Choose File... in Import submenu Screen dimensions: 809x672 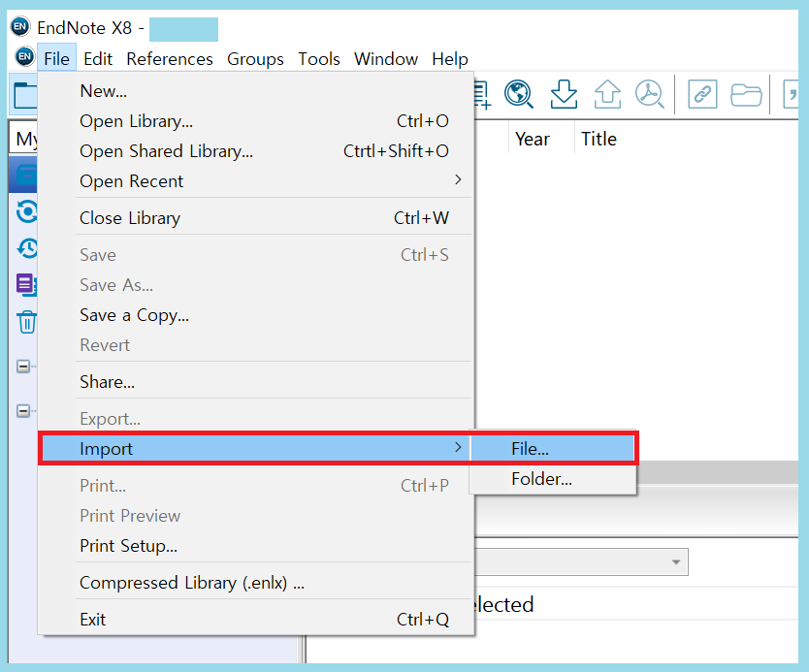[553, 448]
